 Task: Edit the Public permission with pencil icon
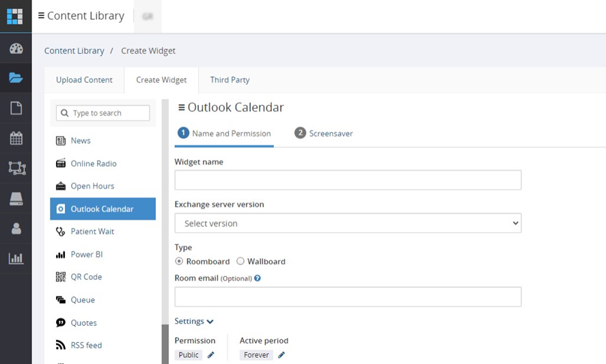(210, 354)
